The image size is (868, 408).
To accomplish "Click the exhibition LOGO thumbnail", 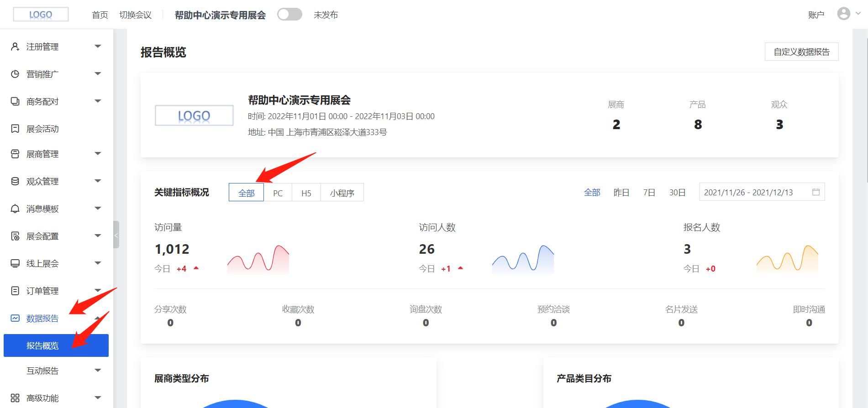I will click(194, 115).
